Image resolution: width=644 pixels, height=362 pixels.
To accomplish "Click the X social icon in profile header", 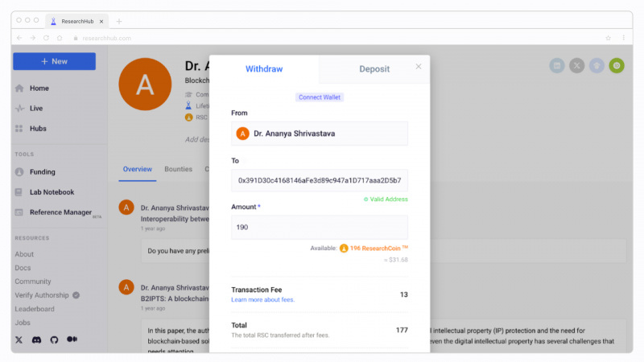I will (576, 66).
